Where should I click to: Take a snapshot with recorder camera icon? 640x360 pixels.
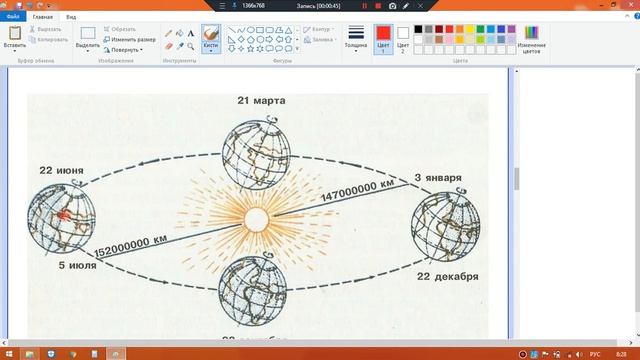(x=392, y=6)
